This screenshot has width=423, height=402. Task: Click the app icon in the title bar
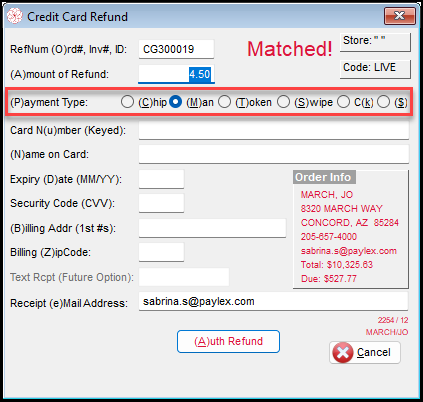[15, 16]
